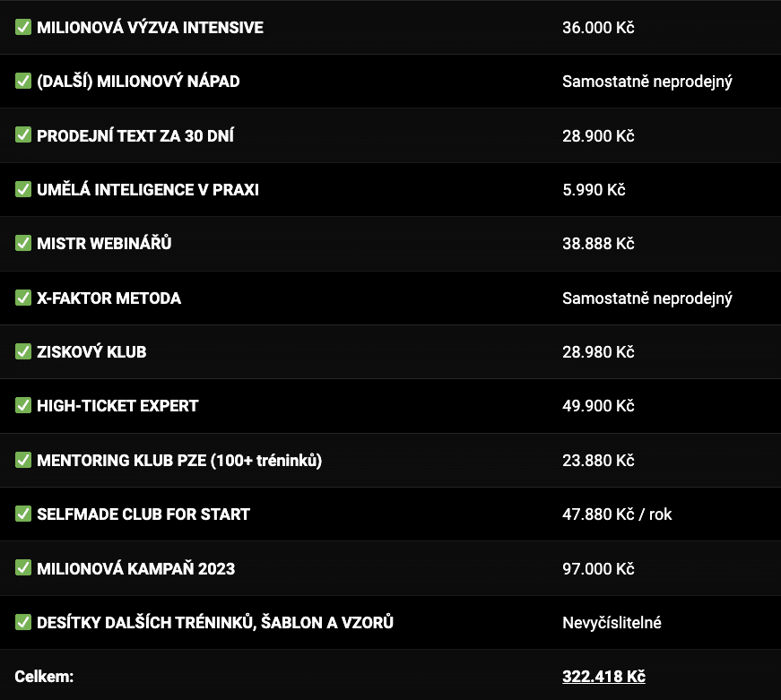Click checkbox next to MILIONOVÁ KAMPAŇ 2023

click(23, 567)
